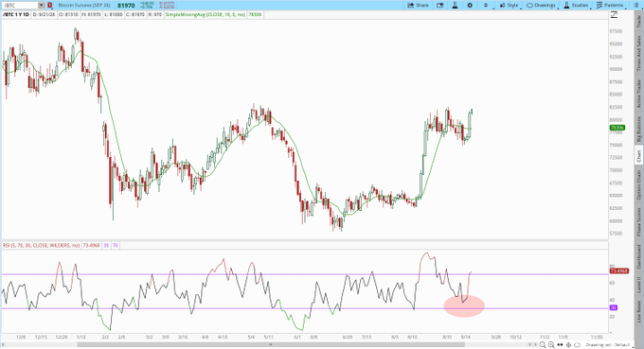Select the Chart sidebar tab
Viewport: 644px width, 349px height.
(x=638, y=156)
